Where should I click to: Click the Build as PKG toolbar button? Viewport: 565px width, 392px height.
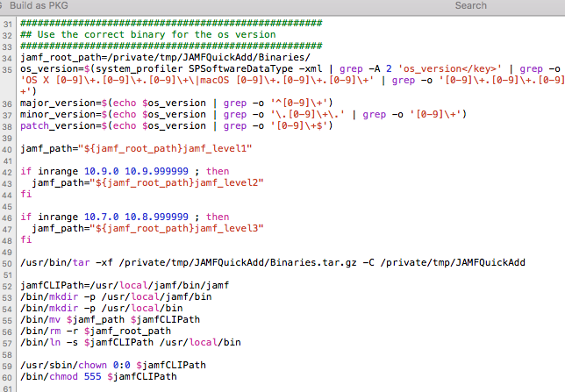click(x=39, y=5)
